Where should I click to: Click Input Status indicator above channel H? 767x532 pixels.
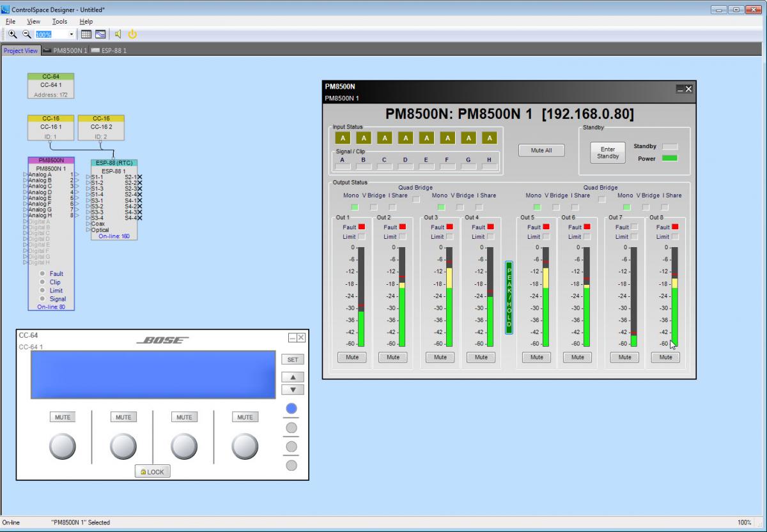pyautogui.click(x=490, y=138)
